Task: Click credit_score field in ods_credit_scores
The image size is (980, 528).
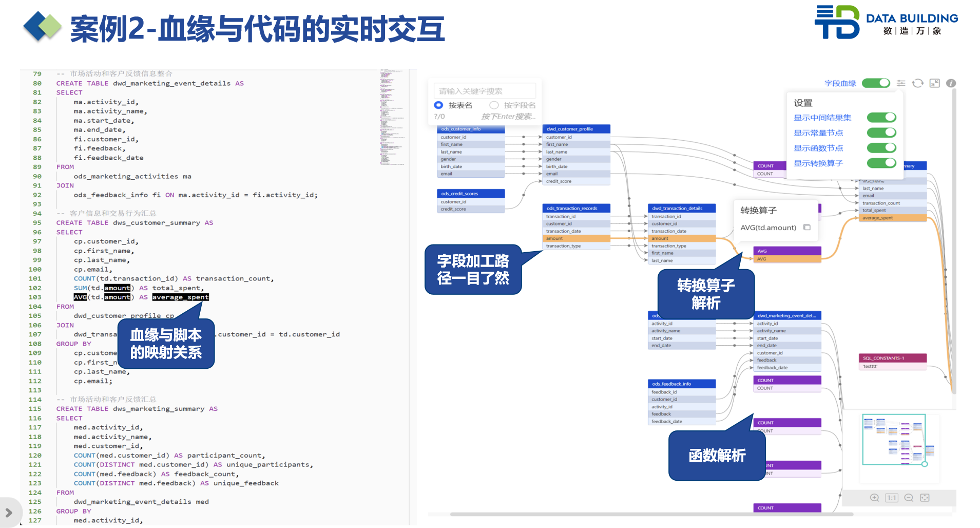Action: 471,209
